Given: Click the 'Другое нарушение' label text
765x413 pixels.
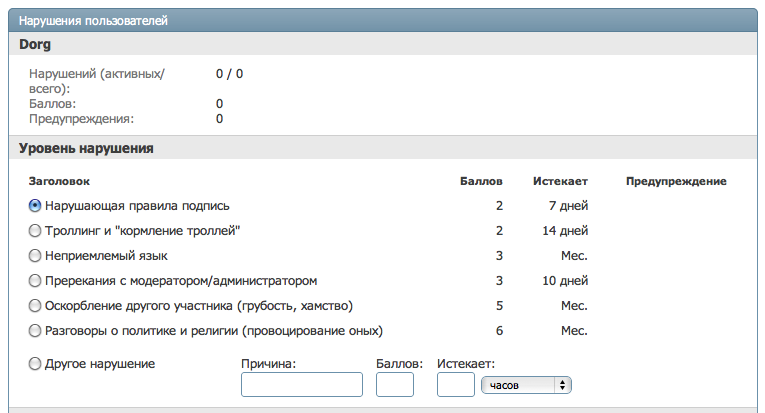Looking at the screenshot, I should click(100, 364).
